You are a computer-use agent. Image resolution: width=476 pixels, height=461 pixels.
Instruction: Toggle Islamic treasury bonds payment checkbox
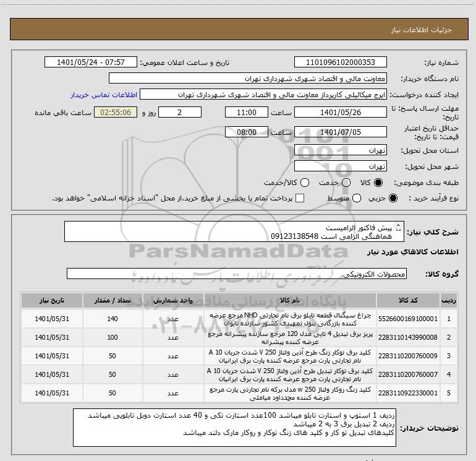[x=300, y=198]
